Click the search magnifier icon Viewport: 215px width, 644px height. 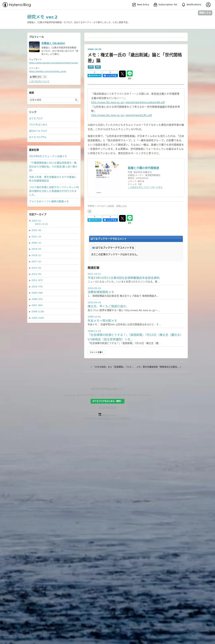(76, 100)
